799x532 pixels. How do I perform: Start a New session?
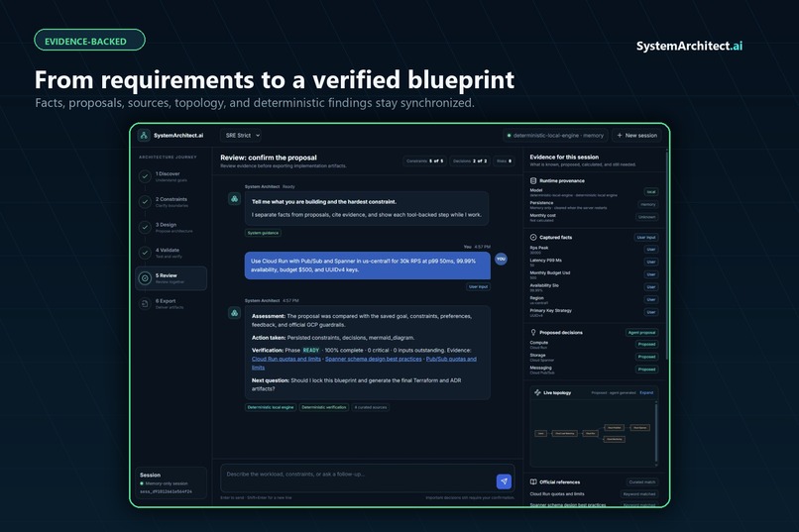point(637,136)
